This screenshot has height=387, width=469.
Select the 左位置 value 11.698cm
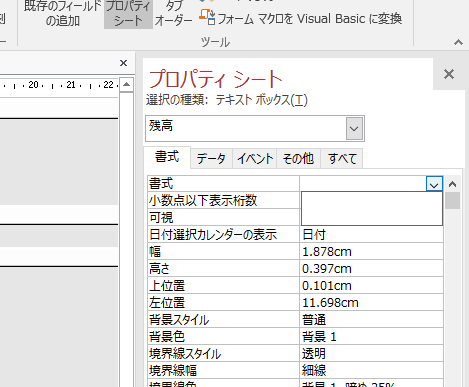[371, 303]
